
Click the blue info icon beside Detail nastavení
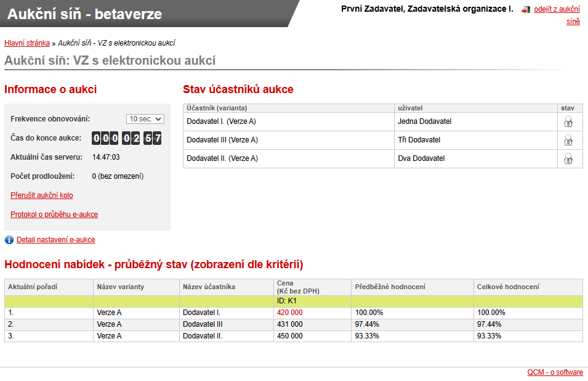tap(9, 240)
